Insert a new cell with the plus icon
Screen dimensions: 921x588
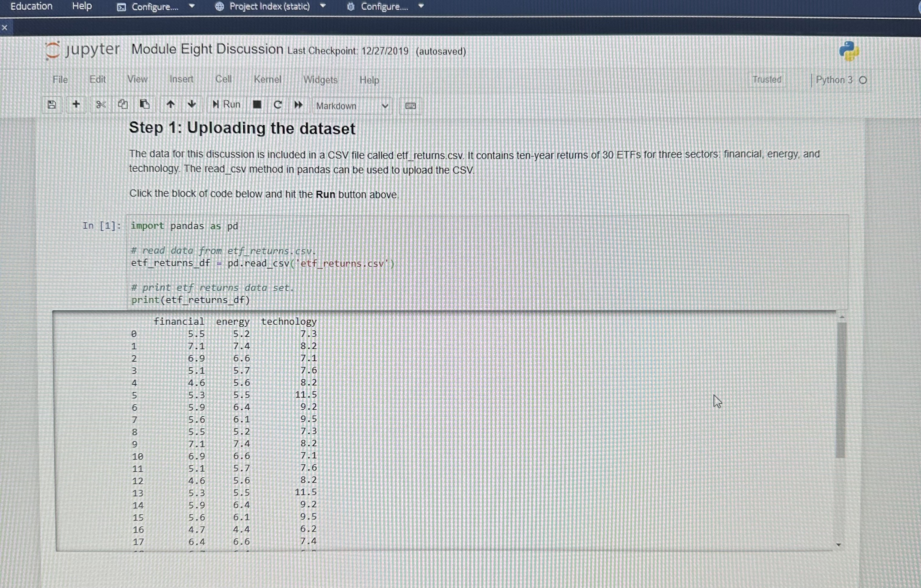point(76,104)
